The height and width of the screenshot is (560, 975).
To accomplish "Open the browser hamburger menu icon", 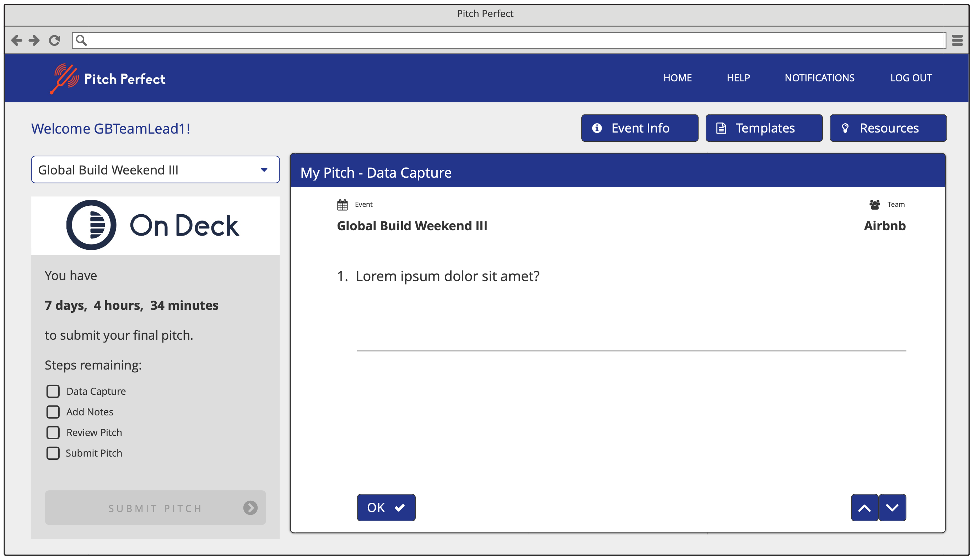I will (x=957, y=40).
